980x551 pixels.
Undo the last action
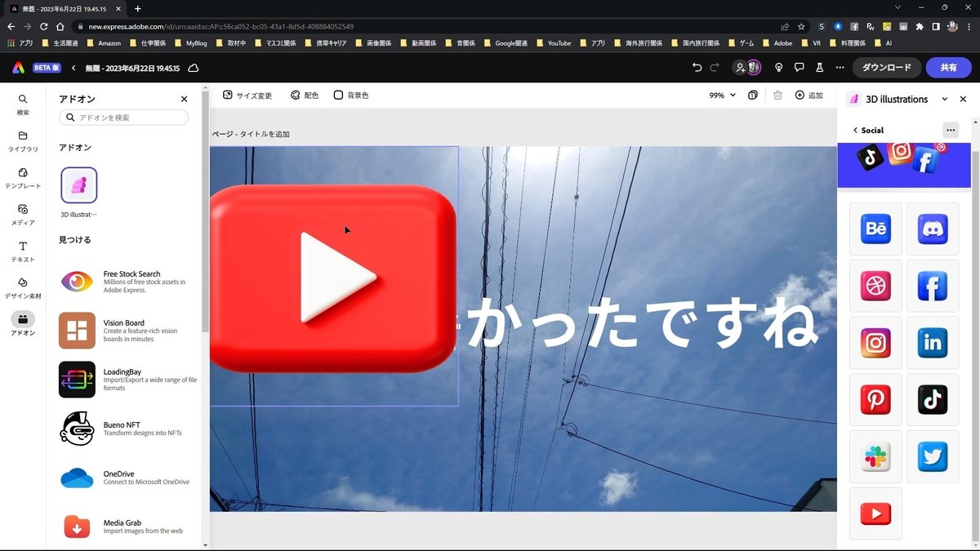pos(697,68)
